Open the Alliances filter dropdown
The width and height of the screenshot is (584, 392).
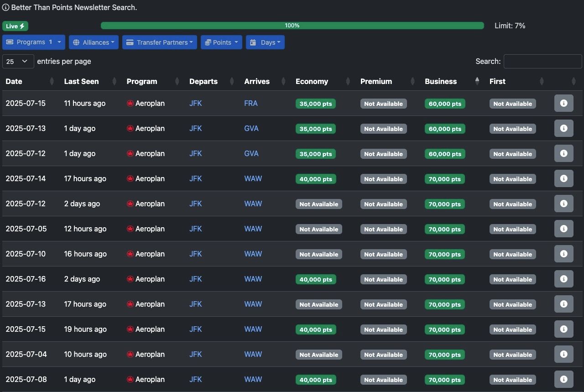[x=94, y=42]
